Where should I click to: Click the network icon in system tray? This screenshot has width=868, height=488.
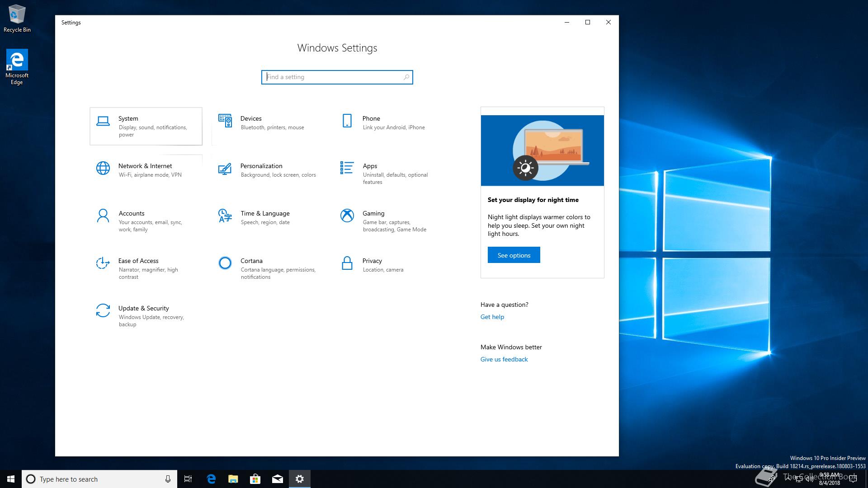[799, 479]
